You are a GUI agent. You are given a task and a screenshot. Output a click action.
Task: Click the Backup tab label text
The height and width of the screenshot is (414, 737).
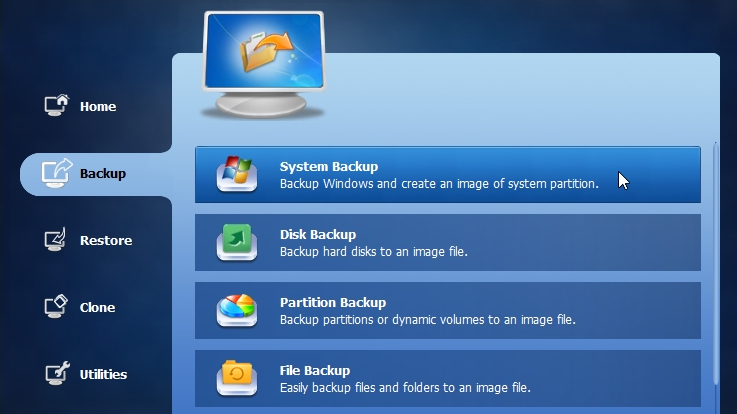[x=102, y=174]
